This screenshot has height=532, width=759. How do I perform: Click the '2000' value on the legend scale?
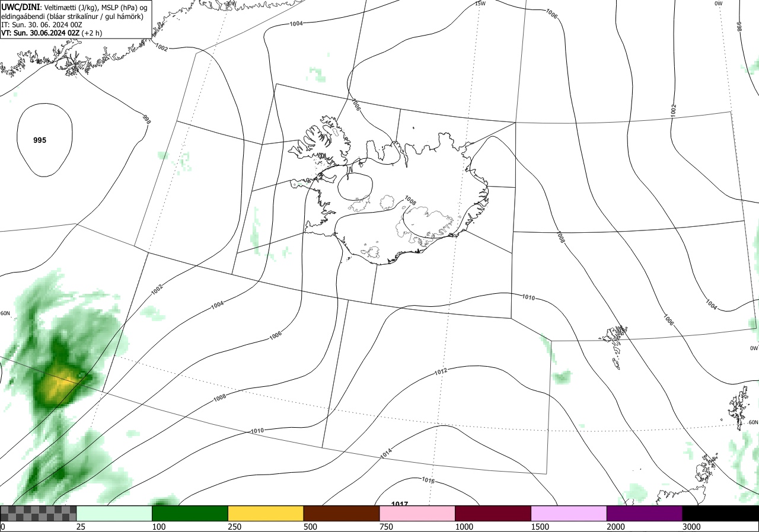[x=616, y=527]
